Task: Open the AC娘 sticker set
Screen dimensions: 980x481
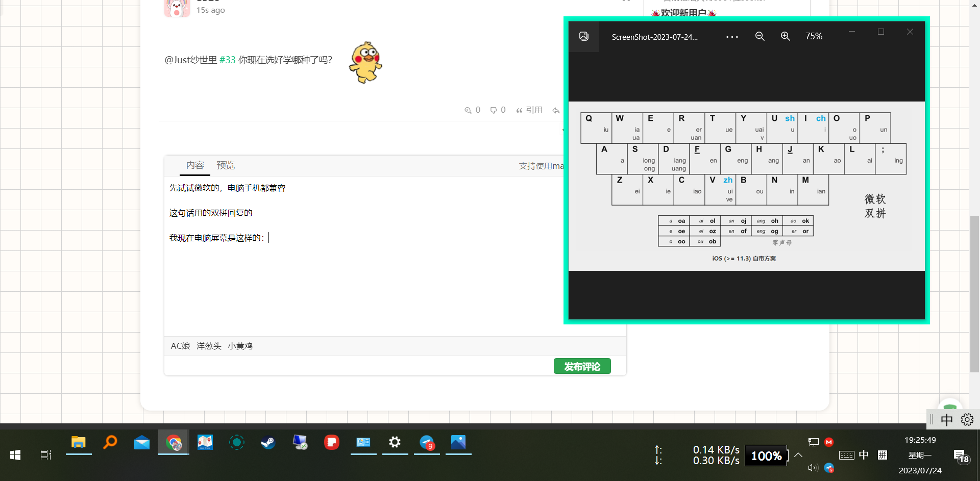Action: coord(180,346)
